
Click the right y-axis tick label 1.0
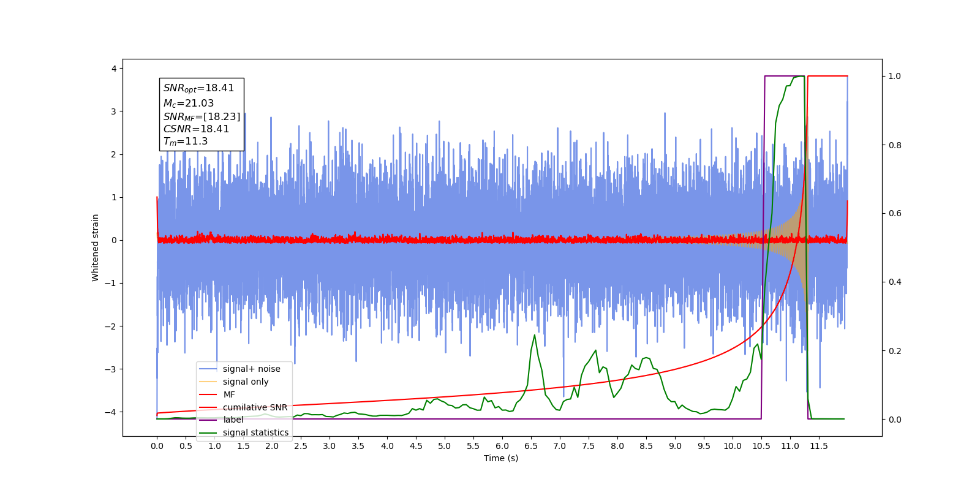(x=895, y=76)
